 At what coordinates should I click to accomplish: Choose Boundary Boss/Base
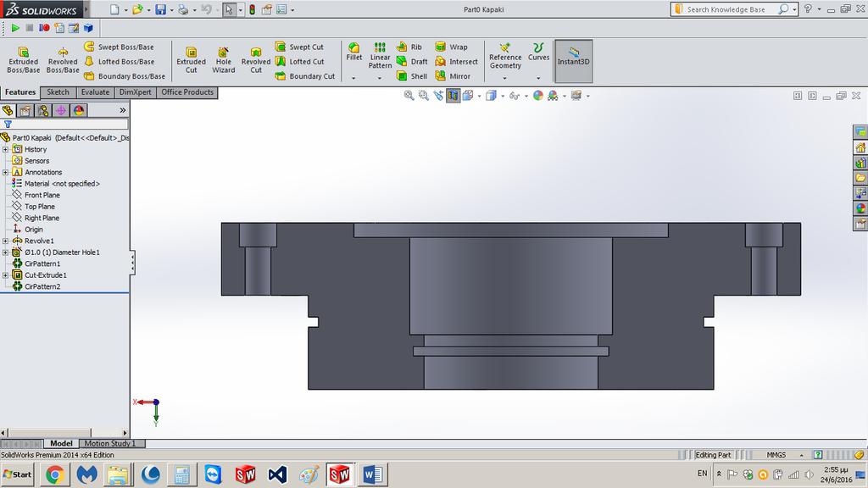tap(125, 75)
